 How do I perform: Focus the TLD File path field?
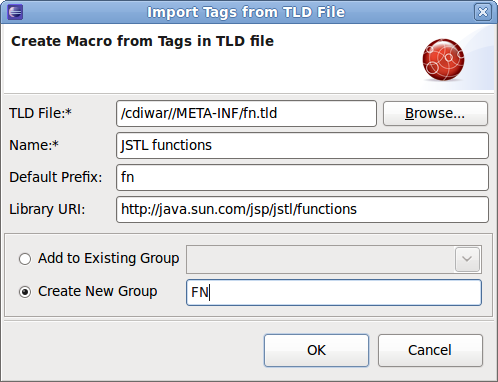(246, 113)
